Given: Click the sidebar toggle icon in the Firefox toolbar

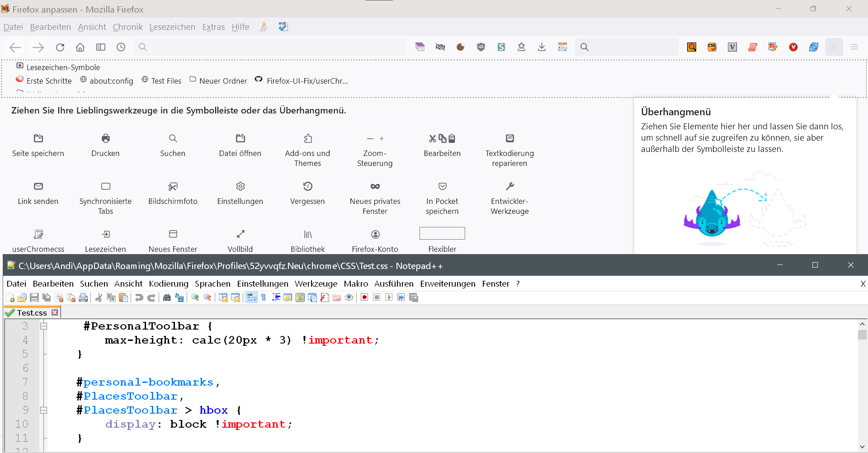Looking at the screenshot, I should click(x=100, y=47).
